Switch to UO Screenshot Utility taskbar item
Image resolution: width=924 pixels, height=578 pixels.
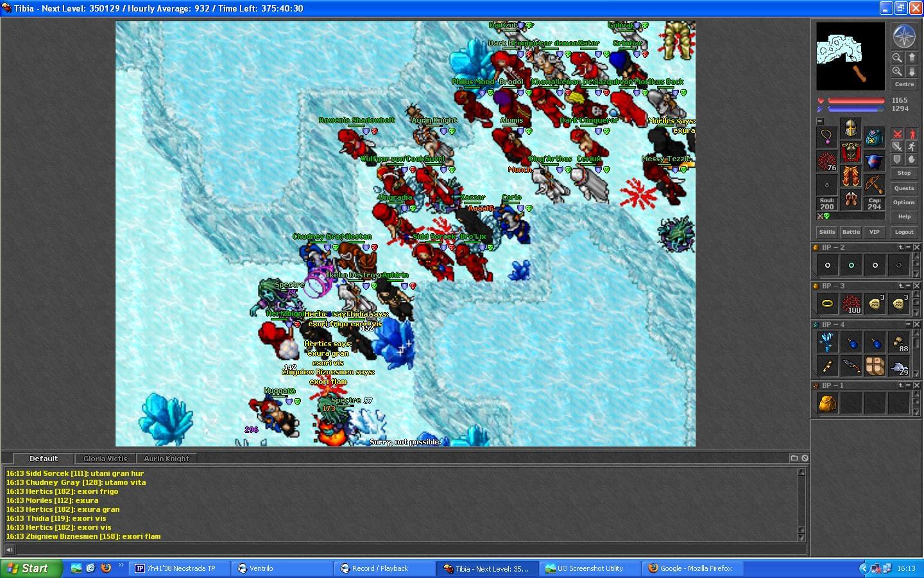click(590, 568)
